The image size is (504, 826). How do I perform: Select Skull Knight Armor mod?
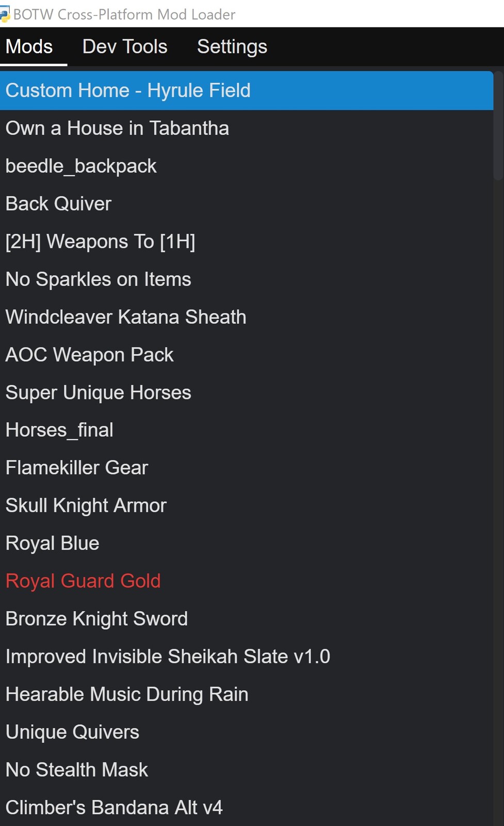247,505
